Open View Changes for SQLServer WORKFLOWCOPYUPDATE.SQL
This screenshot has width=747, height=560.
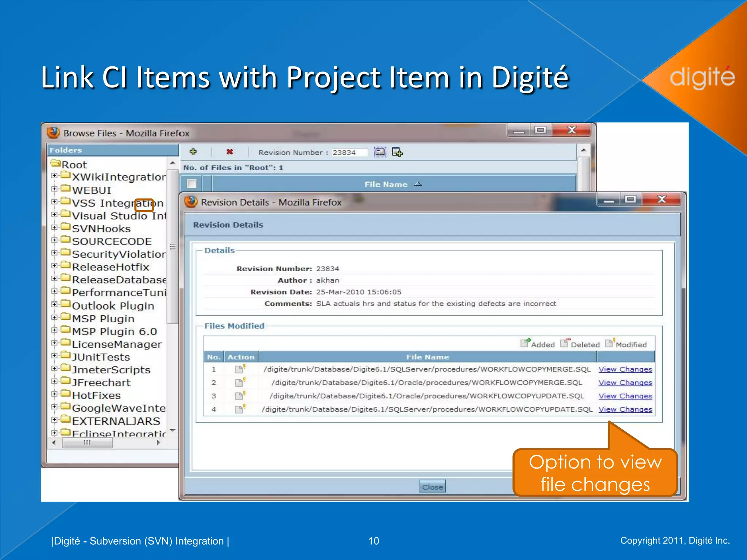pos(625,409)
